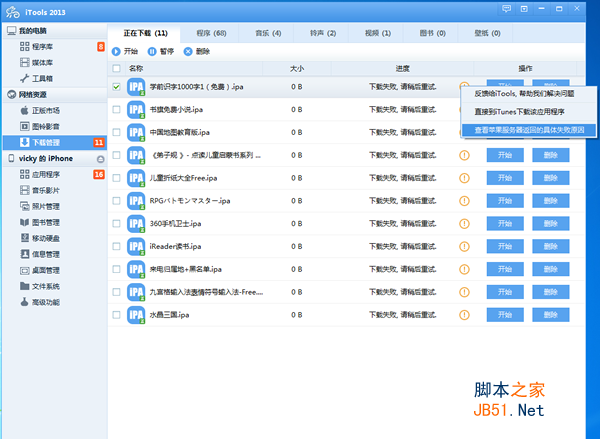The width and height of the screenshot is (600, 439).
Task: Open 高级功能 advanced features
Action: coord(55,302)
